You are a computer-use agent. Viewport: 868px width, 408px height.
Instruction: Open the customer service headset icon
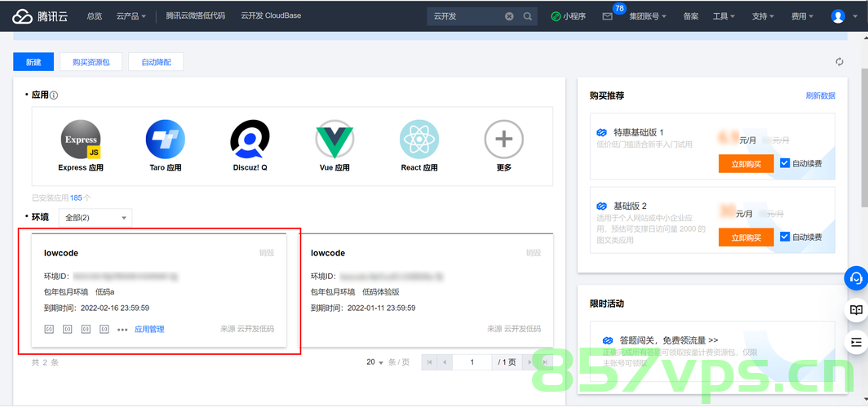coord(857,278)
